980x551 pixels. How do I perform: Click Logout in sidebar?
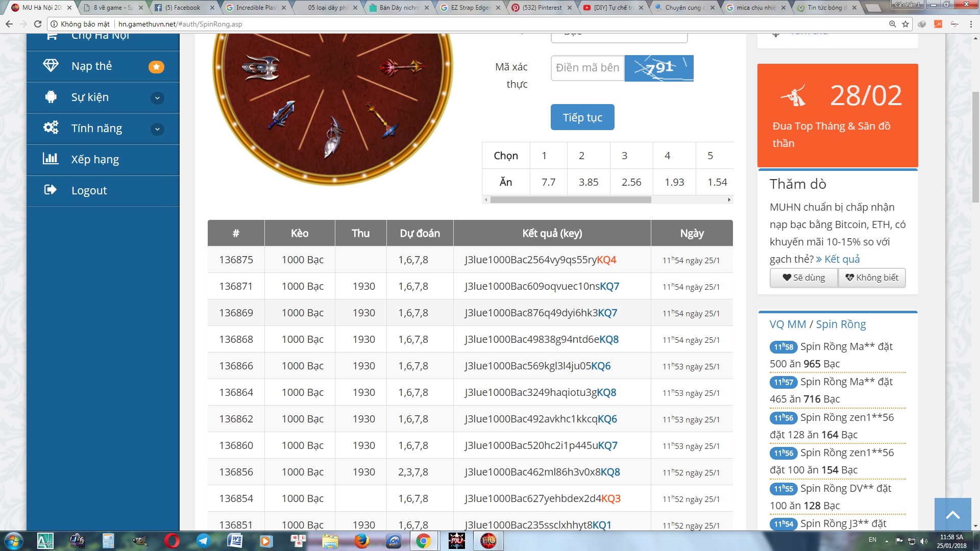(x=103, y=191)
